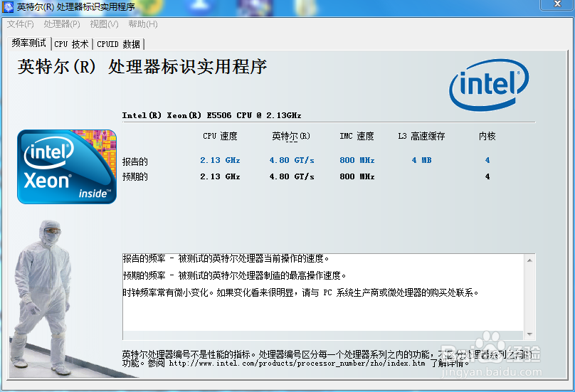
Task: Click the 报告的频率 description line
Action: point(226,258)
